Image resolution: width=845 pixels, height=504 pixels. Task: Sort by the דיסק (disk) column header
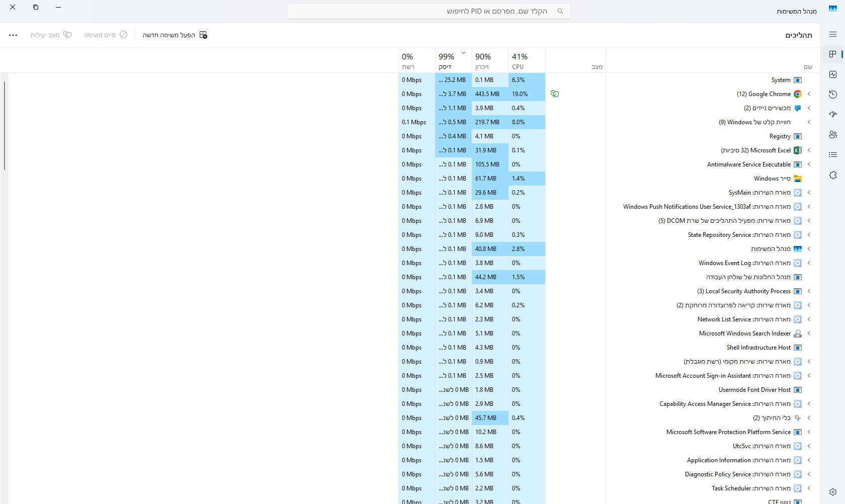[453, 60]
